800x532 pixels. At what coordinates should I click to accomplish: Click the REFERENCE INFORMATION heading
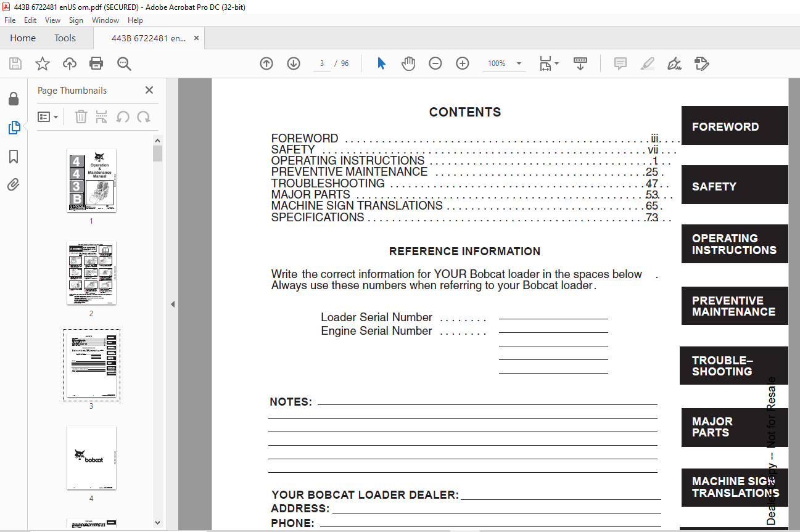pyautogui.click(x=464, y=252)
